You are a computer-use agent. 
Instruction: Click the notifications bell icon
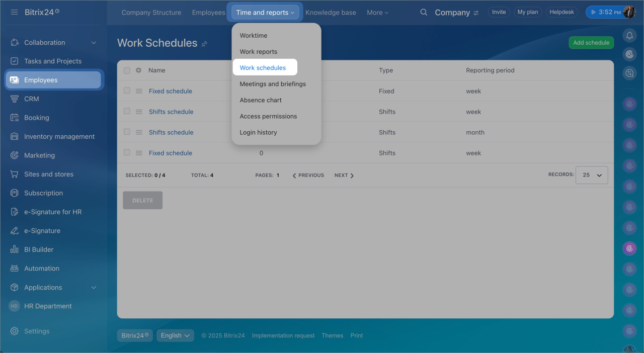[629, 35]
